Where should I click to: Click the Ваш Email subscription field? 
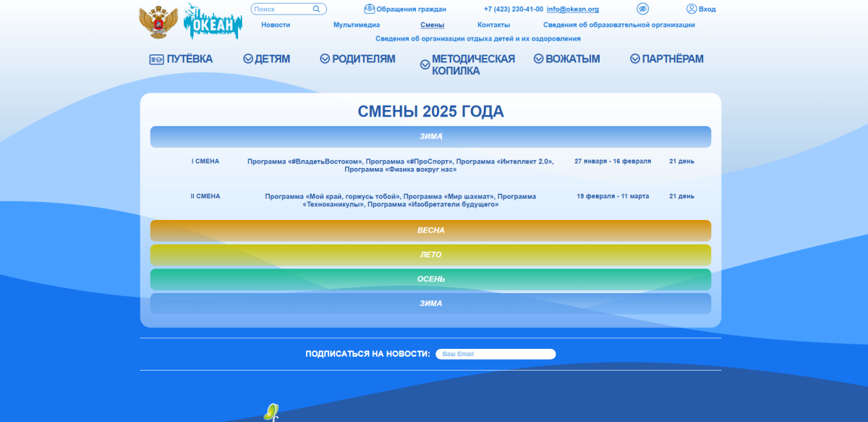[495, 354]
